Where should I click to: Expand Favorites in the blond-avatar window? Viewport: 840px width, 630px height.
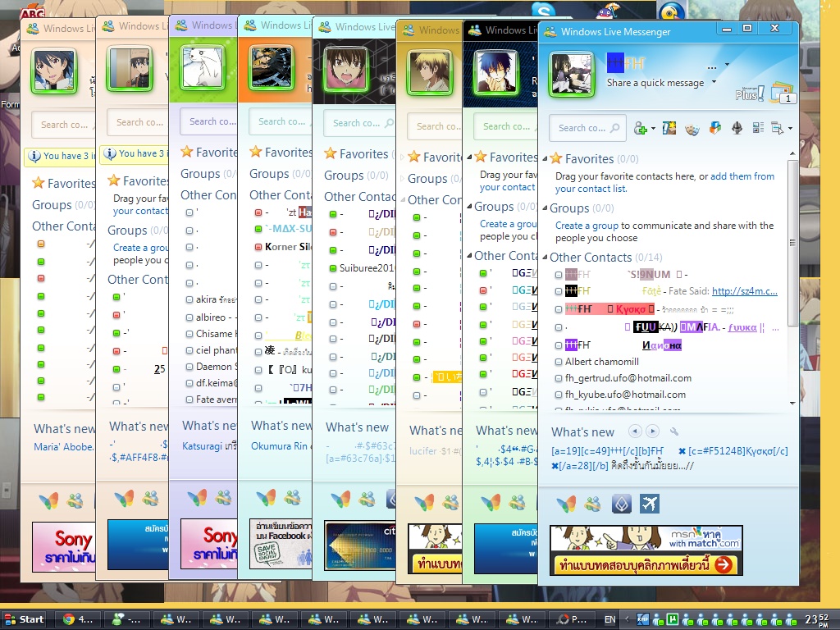pos(403,157)
